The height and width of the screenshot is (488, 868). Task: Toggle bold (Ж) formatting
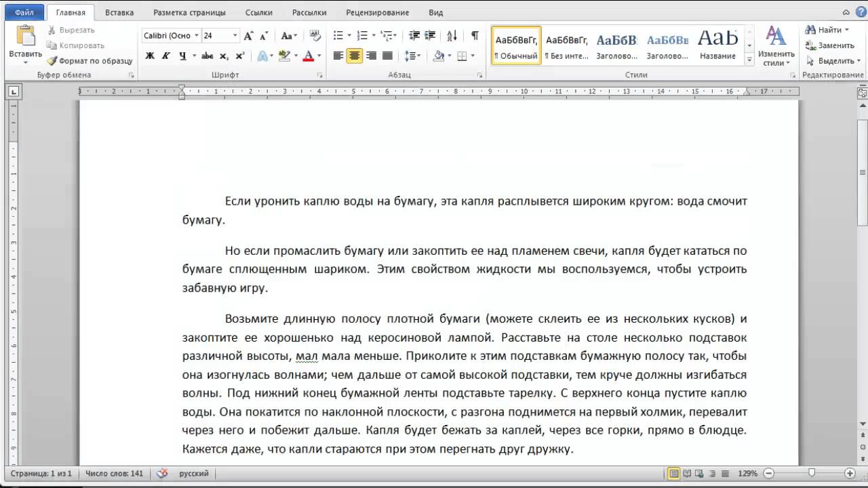[150, 56]
